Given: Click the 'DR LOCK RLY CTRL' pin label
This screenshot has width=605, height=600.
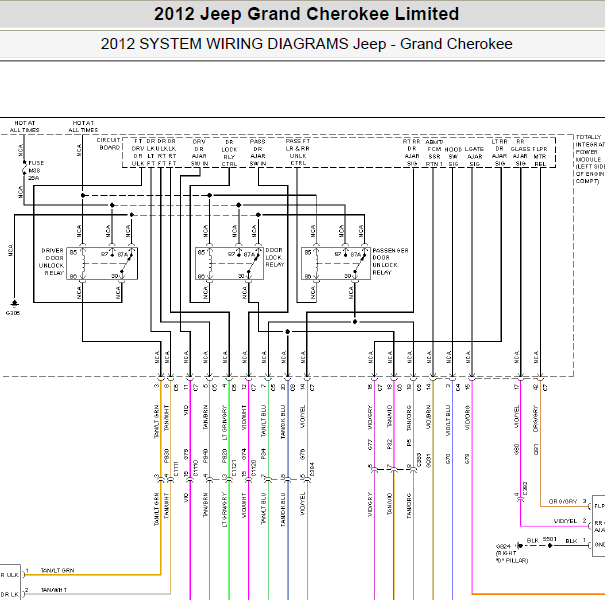Looking at the screenshot, I should [229, 153].
